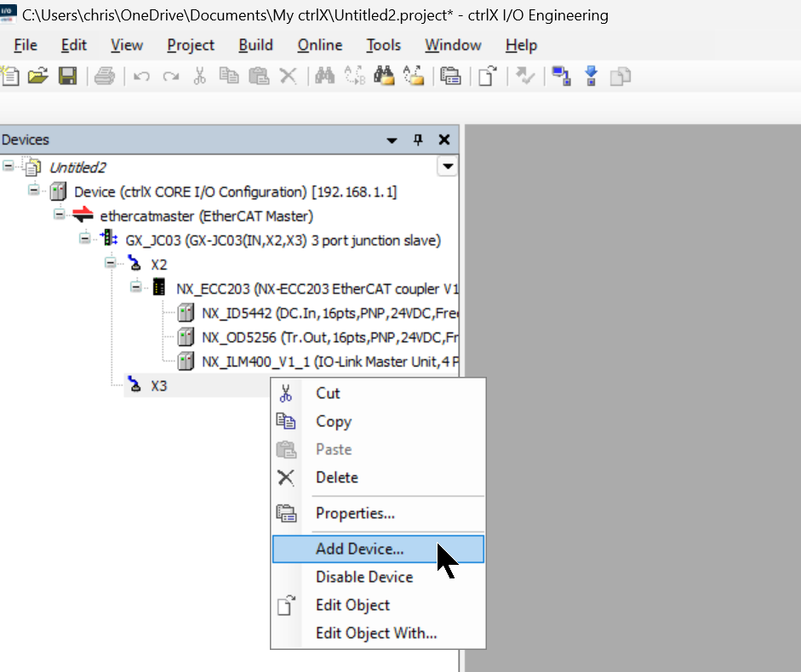Close the Devices panel
This screenshot has width=801, height=672.
click(x=444, y=140)
